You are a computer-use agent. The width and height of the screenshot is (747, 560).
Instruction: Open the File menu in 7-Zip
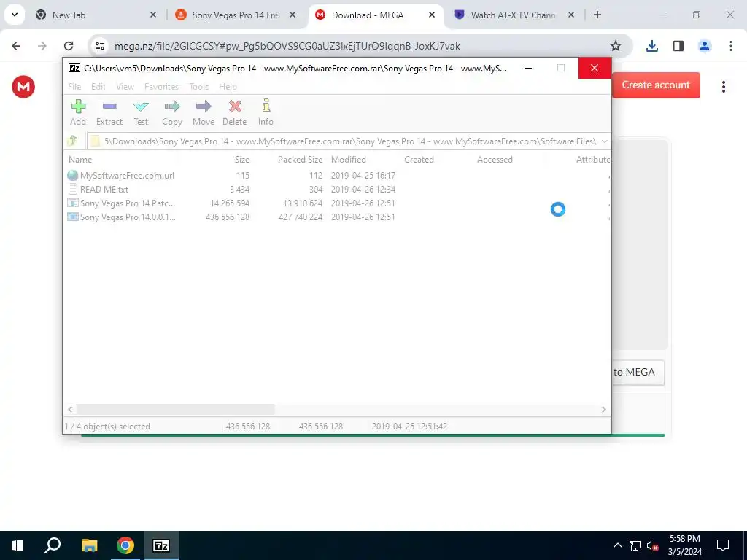point(74,86)
